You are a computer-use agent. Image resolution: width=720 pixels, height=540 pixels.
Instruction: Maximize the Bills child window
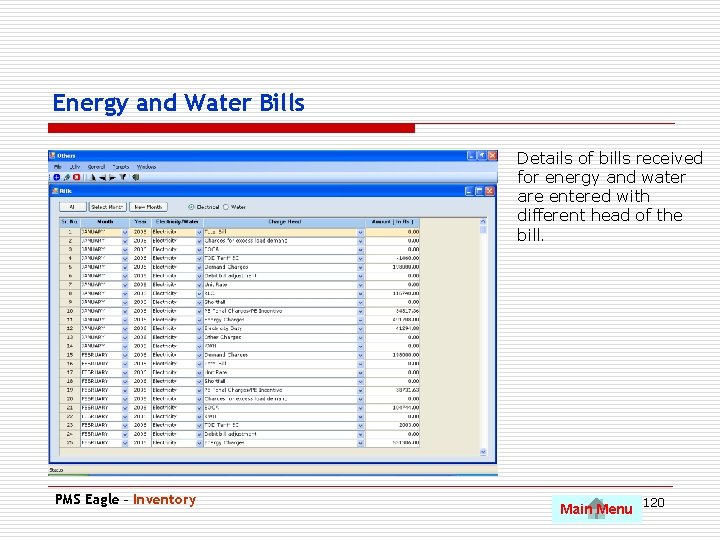(x=479, y=191)
